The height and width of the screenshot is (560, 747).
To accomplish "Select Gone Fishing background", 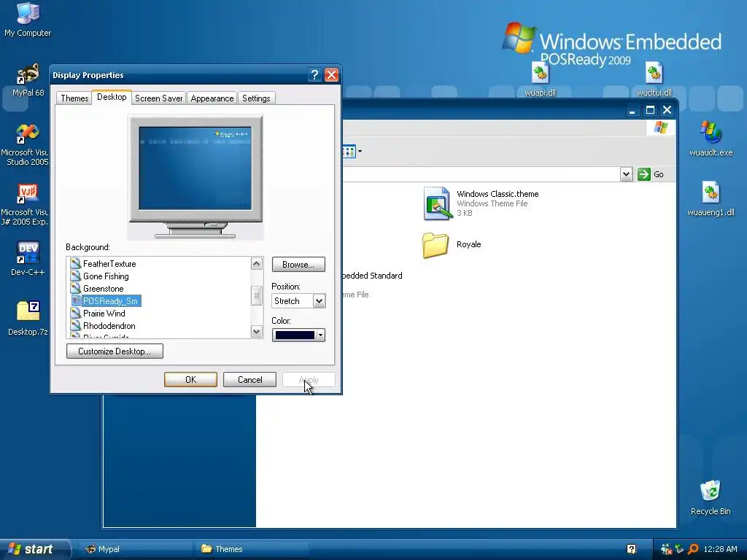I will pyautogui.click(x=106, y=276).
